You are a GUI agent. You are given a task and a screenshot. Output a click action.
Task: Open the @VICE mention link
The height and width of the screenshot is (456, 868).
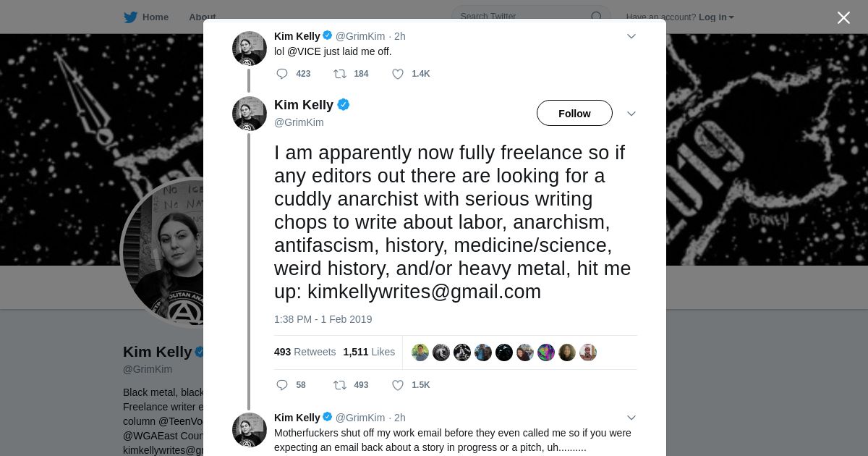click(304, 52)
